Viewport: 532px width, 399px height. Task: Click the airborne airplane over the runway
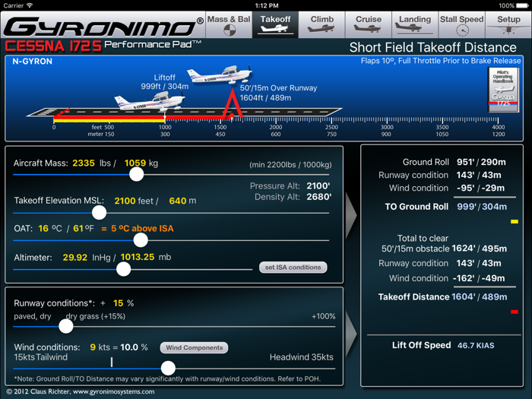pos(220,74)
